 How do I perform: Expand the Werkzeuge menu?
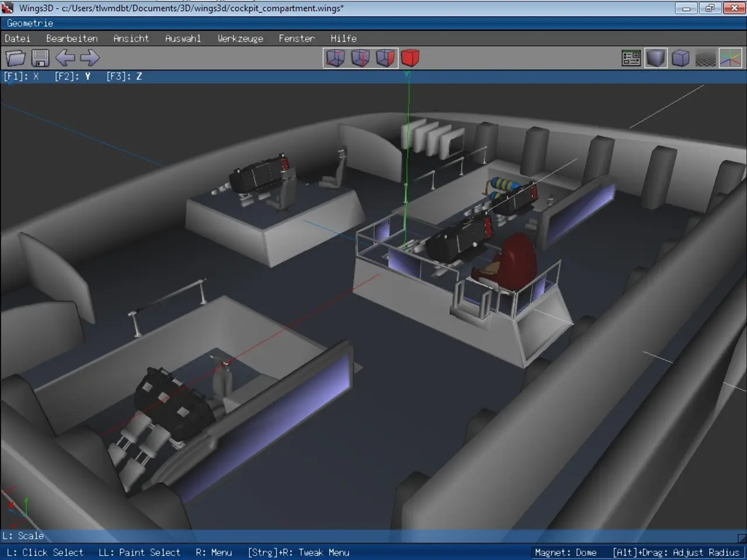click(240, 38)
